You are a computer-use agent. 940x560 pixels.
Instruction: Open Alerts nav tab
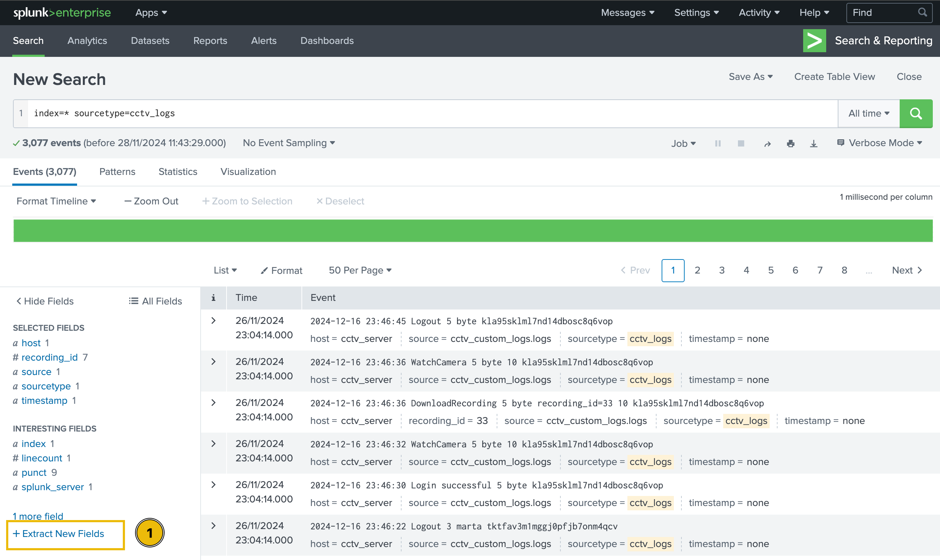(264, 40)
